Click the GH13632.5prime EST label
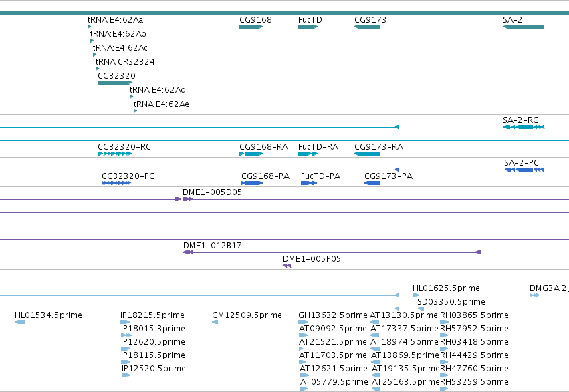 333,315
